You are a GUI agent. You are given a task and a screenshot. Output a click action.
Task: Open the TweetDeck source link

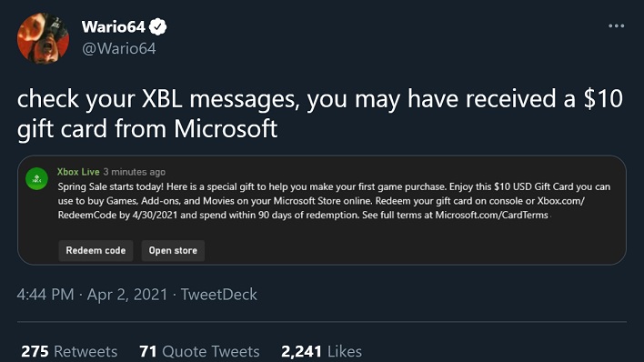click(219, 295)
